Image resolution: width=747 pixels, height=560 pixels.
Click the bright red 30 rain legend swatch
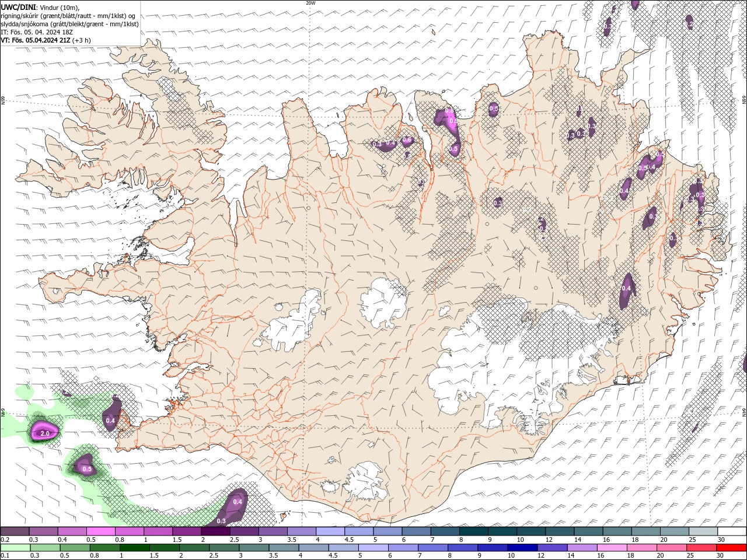[x=731, y=548]
